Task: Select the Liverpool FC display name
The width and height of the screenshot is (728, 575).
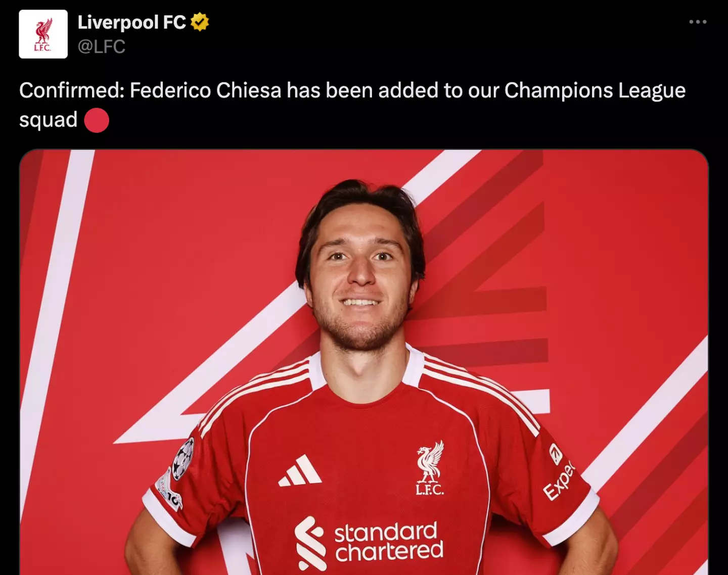Action: tap(133, 22)
